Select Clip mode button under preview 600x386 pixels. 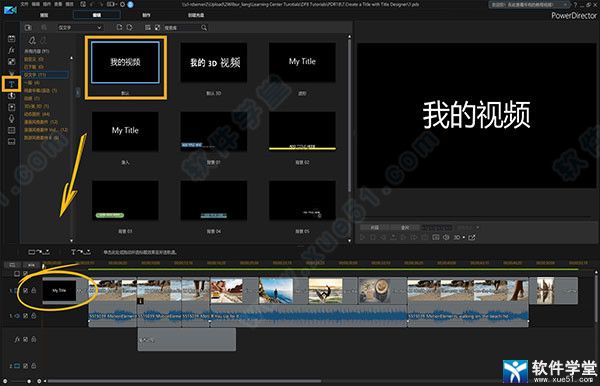[375, 228]
